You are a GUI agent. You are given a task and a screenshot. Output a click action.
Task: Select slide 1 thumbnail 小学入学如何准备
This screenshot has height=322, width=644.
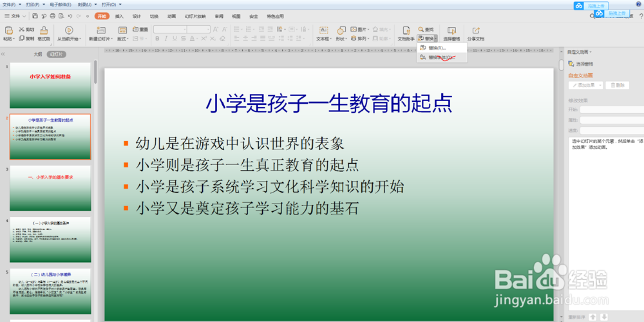[50, 85]
